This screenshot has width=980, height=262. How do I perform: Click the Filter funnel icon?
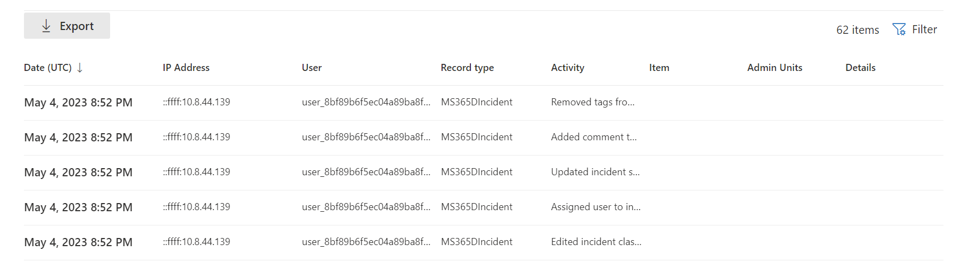(899, 29)
